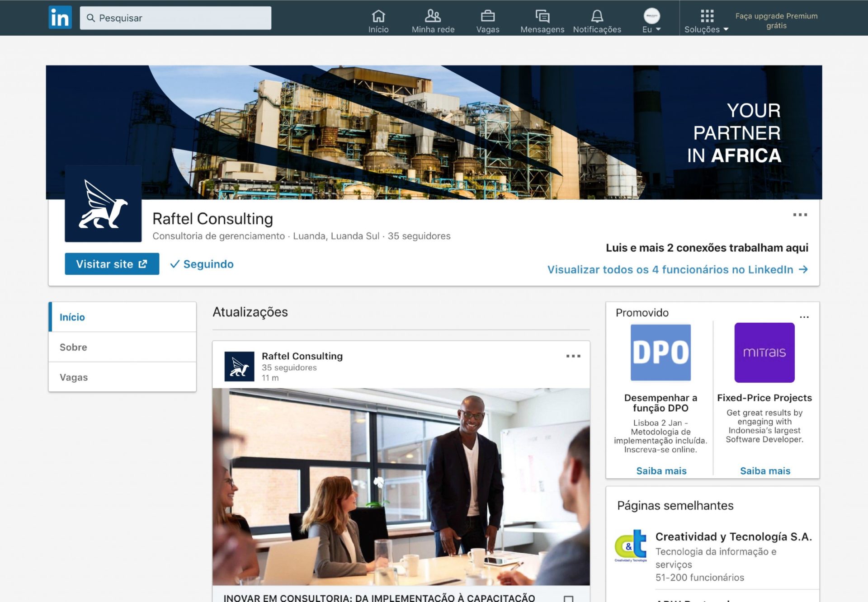Open Creatividad y Tecnología S.A. page
Screen dimensions: 868x602
click(733, 536)
